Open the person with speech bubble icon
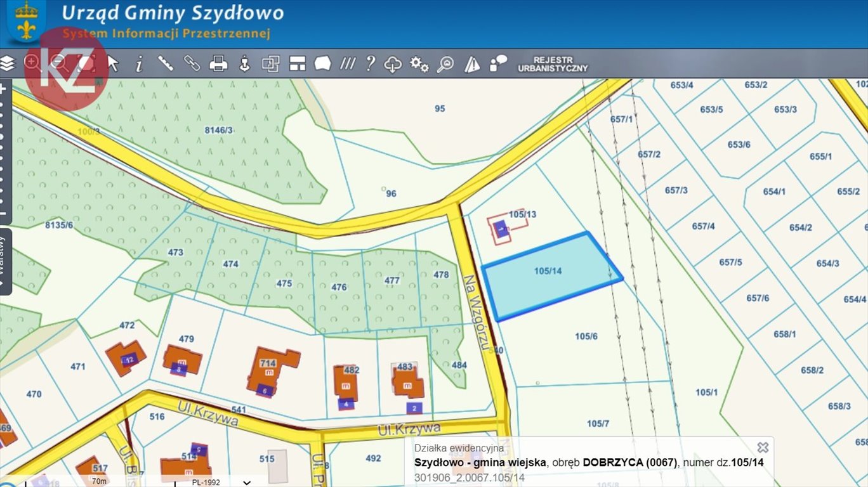Screen dimensions: 868x487 click(499, 63)
